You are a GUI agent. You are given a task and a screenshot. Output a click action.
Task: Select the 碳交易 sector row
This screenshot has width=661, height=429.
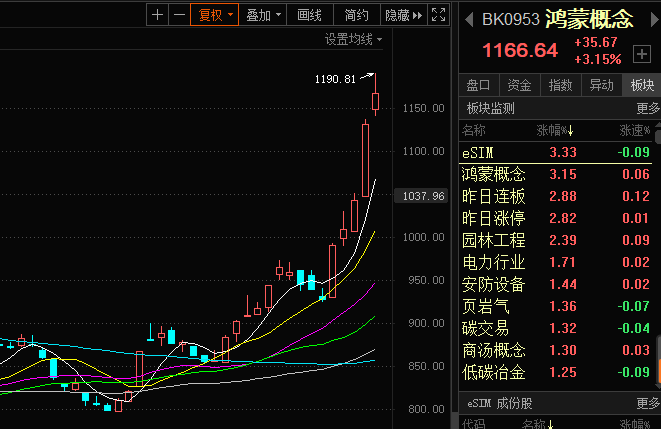(556, 328)
